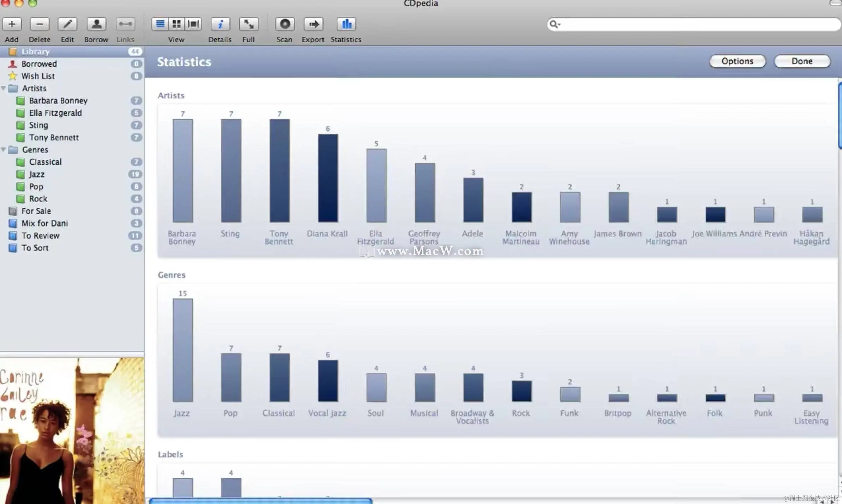Viewport: 842px width, 504px height.
Task: Toggle the Statistics chart icon
Action: pos(346,24)
